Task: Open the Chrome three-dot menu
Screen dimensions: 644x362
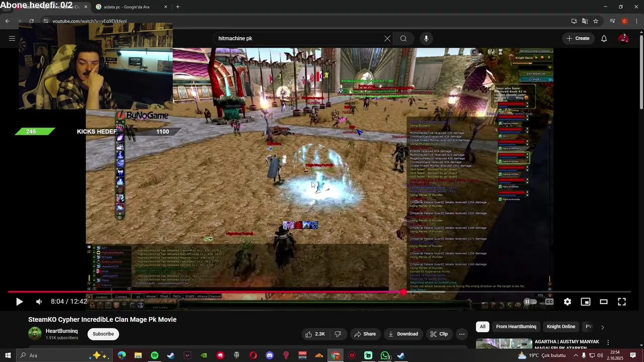Action: [x=635, y=21]
